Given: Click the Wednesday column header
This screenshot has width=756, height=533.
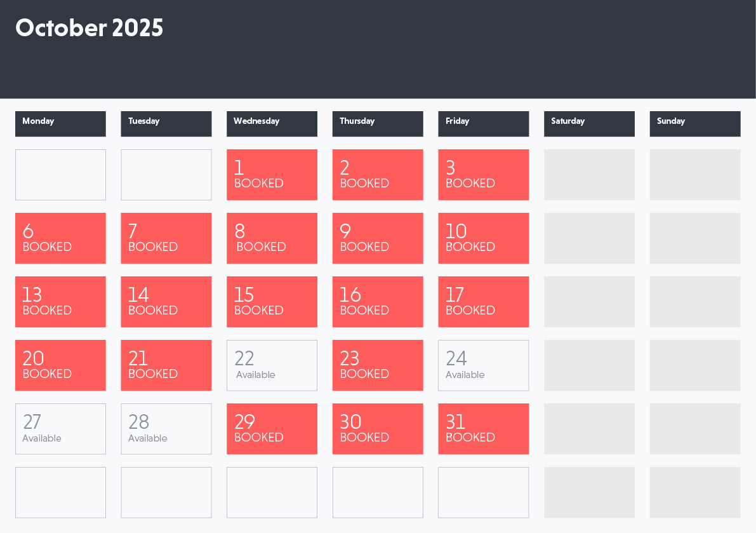Looking at the screenshot, I should point(272,124).
